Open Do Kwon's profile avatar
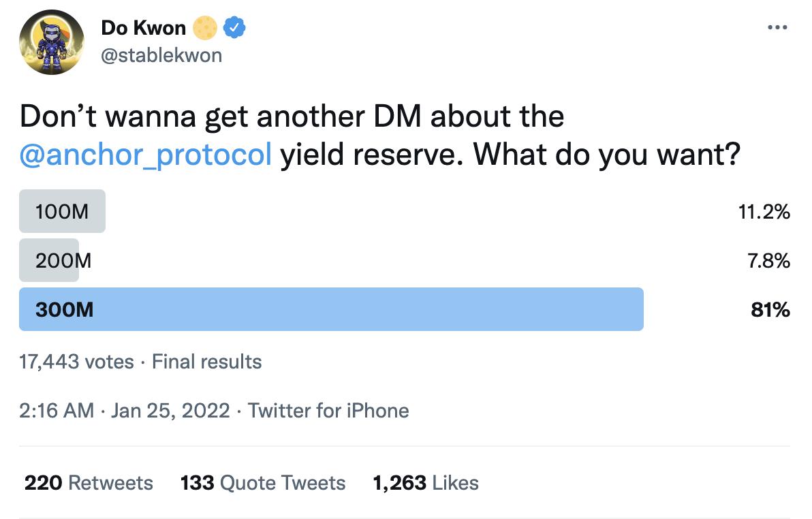The width and height of the screenshot is (812, 519). (x=52, y=42)
